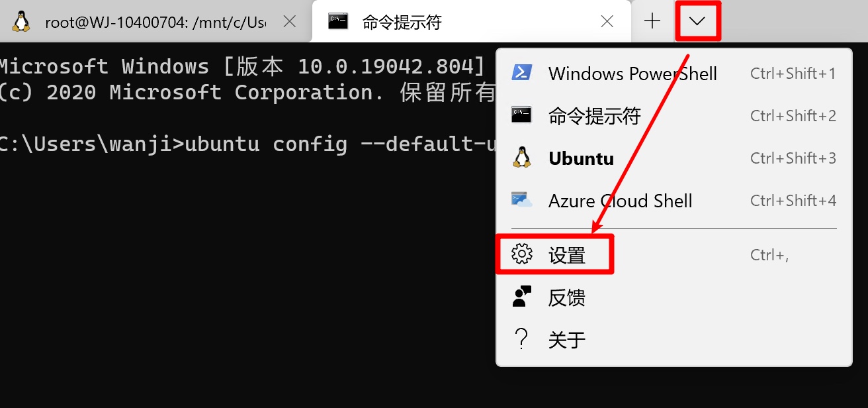This screenshot has width=868, height=408.
Task: Add a new tab with plus button
Action: pos(652,21)
